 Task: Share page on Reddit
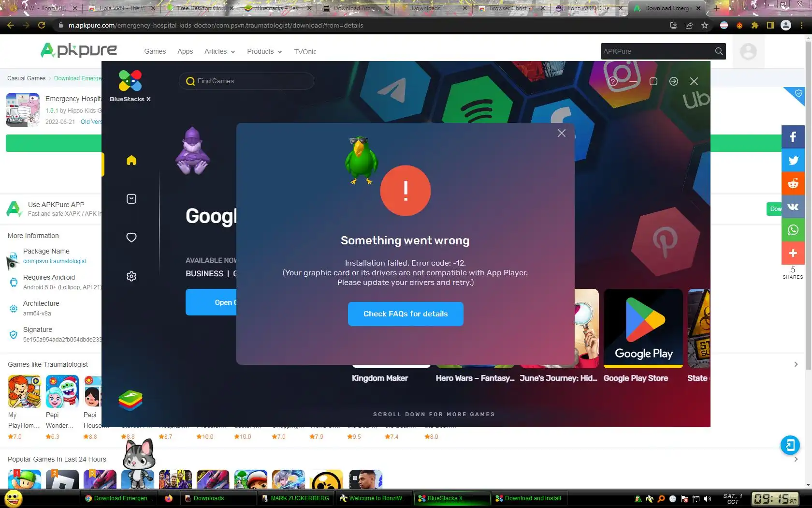point(793,183)
